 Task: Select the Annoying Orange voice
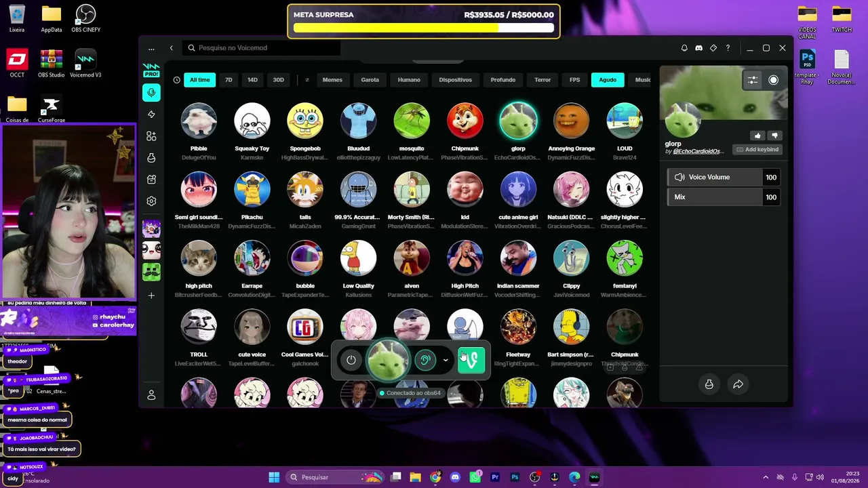point(572,121)
